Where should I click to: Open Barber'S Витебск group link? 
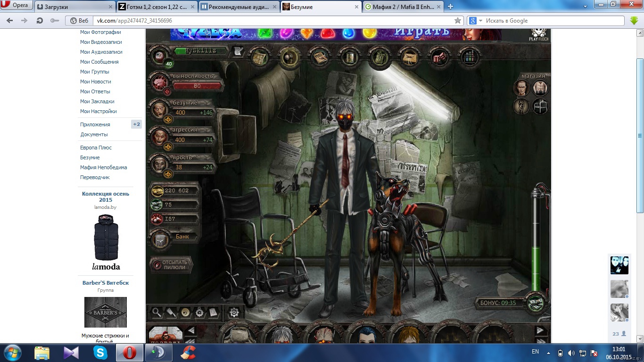pyautogui.click(x=106, y=283)
